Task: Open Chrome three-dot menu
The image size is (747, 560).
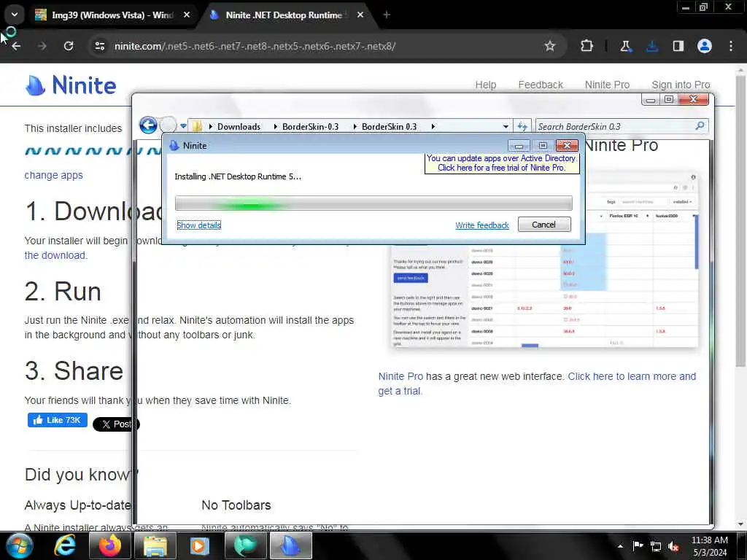Action: 731,46
